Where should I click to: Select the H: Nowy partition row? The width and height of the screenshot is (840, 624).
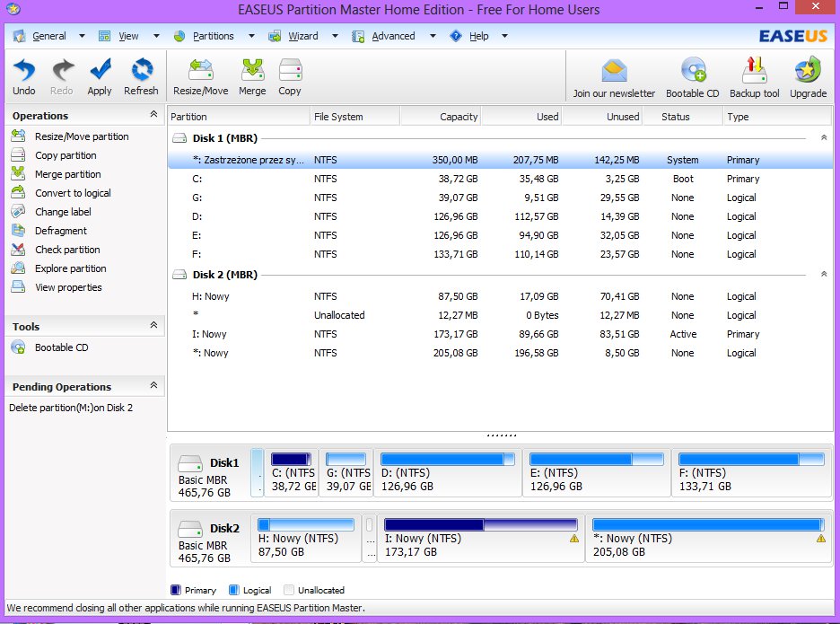tap(501, 296)
